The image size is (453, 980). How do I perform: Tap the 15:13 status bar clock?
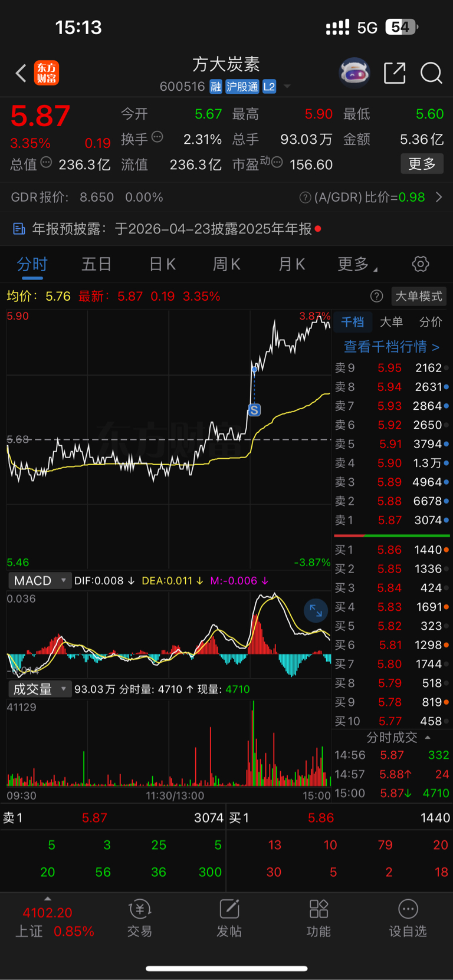tap(78, 27)
